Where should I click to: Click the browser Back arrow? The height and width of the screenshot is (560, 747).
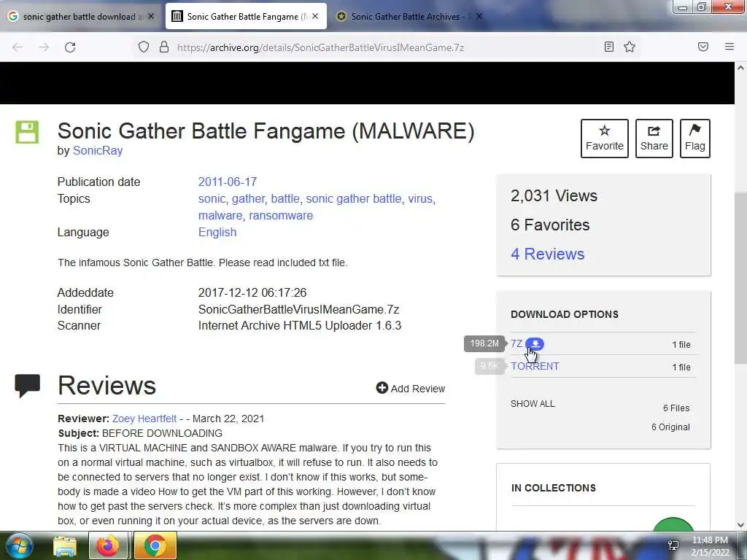[18, 47]
